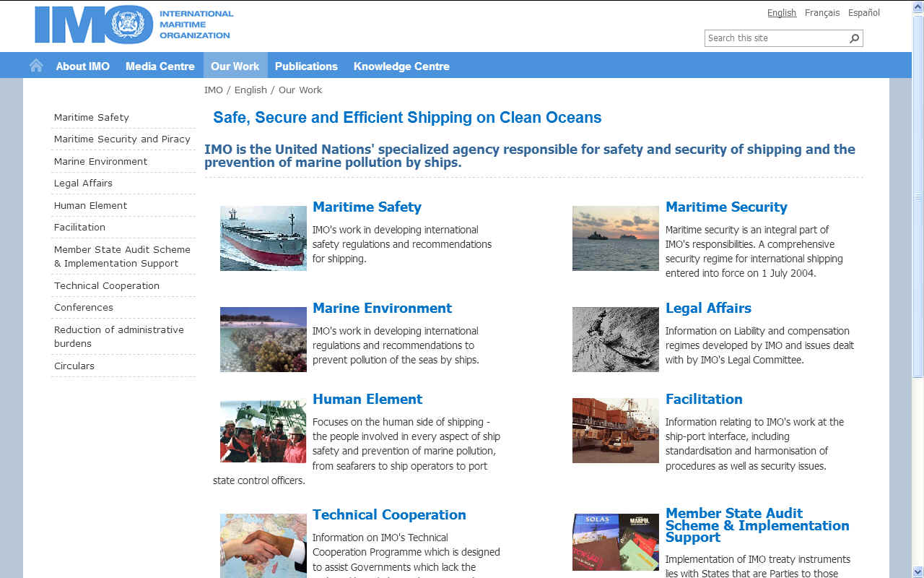Viewport: 924px width, 578px height.
Task: Click the Technical Cooperation heading
Action: click(389, 515)
